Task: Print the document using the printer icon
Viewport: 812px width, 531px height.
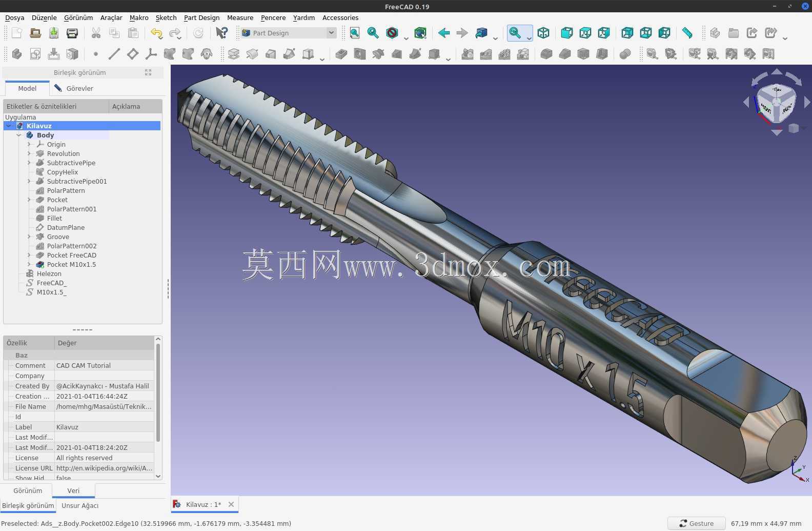Action: click(x=72, y=33)
